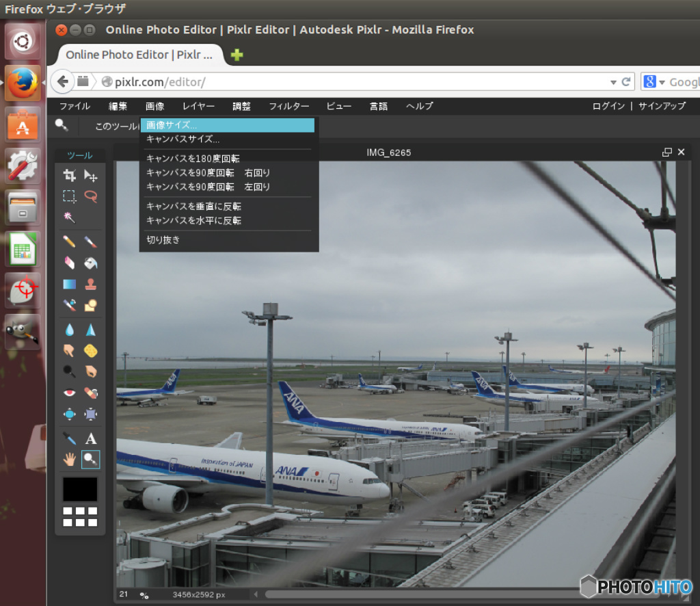Select the Paint Bucket tool
The height and width of the screenshot is (606, 700).
pos(91,263)
